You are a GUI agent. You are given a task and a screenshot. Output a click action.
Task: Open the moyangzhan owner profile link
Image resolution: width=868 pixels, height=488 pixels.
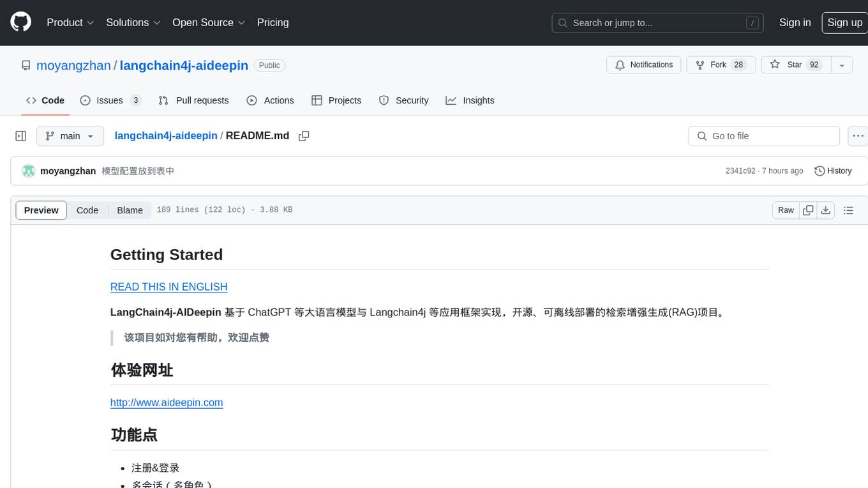coord(73,65)
